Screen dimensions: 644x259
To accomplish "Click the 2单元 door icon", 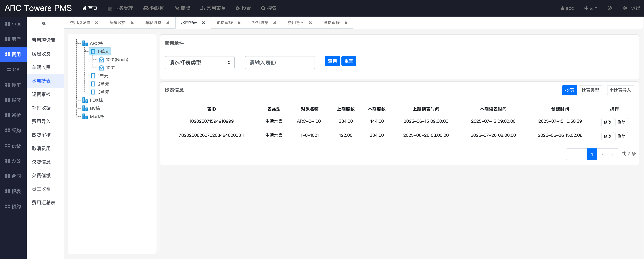I will pos(93,84).
